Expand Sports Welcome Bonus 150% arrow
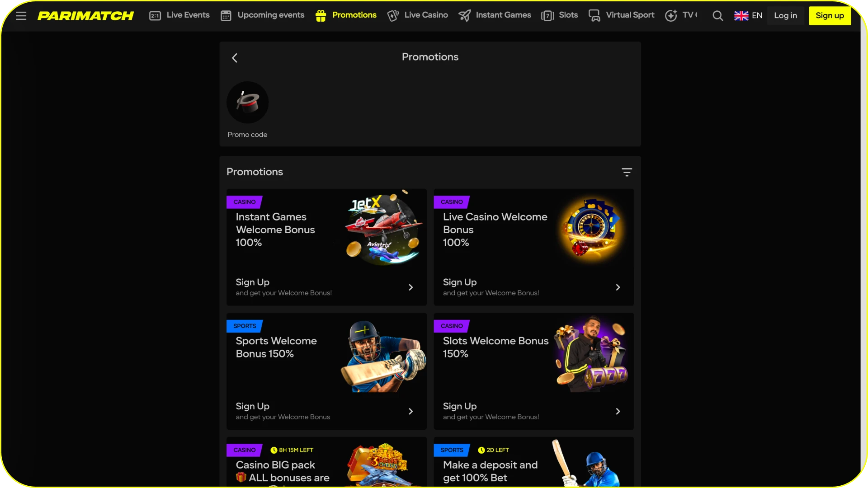868x488 pixels. (410, 411)
